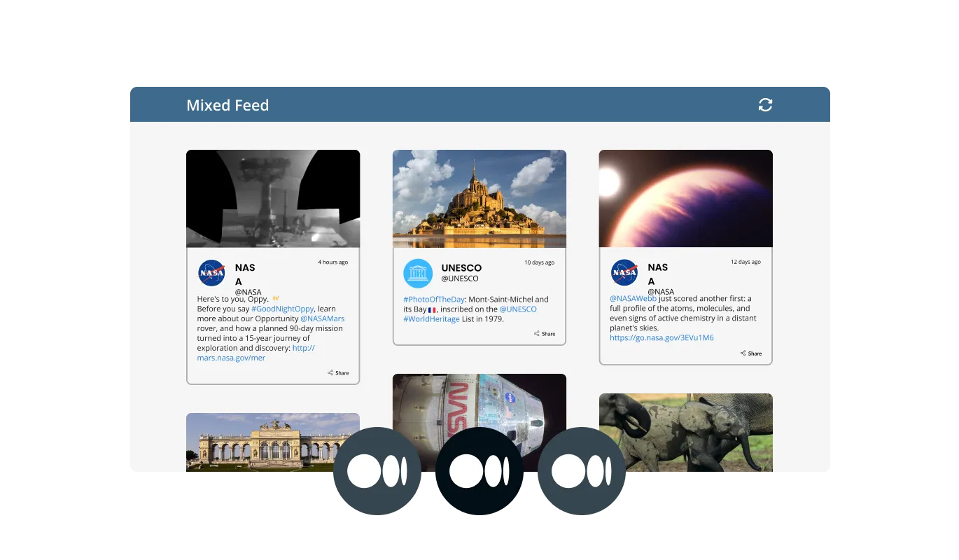Select the UNESCO profile avatar icon
959x560 pixels.
point(418,273)
